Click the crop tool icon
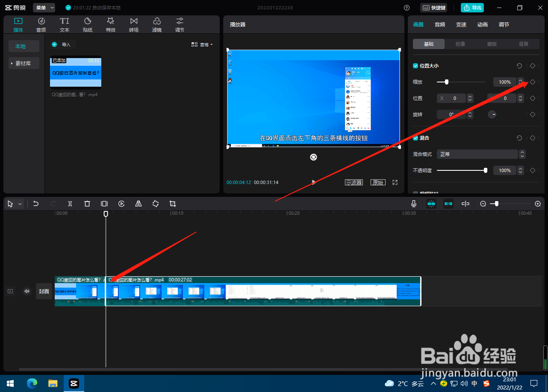 (x=173, y=204)
